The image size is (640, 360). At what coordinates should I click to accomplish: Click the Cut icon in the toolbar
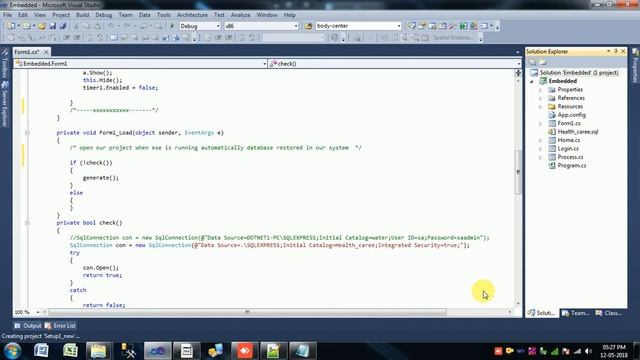tap(76, 26)
